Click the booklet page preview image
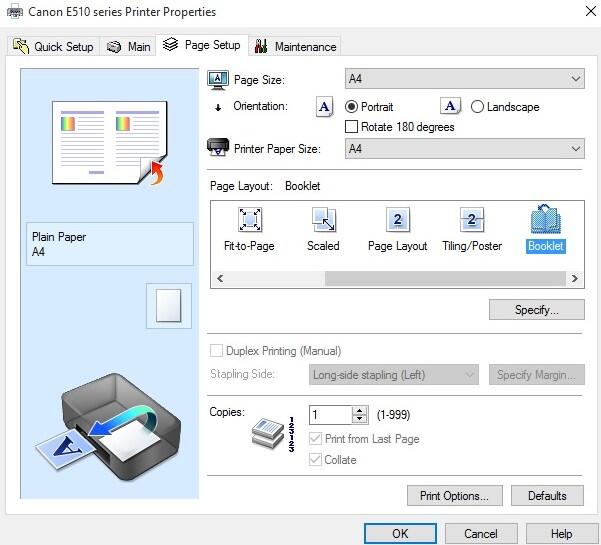601x545 pixels. click(110, 143)
